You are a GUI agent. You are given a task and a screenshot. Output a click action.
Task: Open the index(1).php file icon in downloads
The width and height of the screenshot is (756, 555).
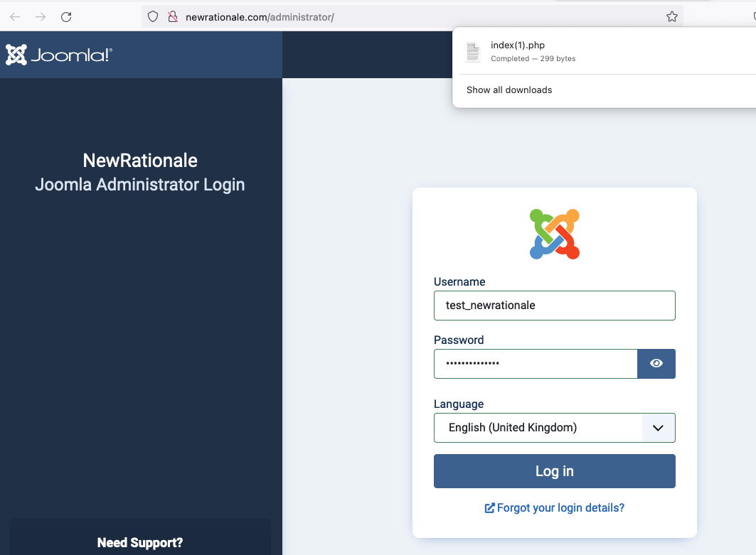pos(472,52)
